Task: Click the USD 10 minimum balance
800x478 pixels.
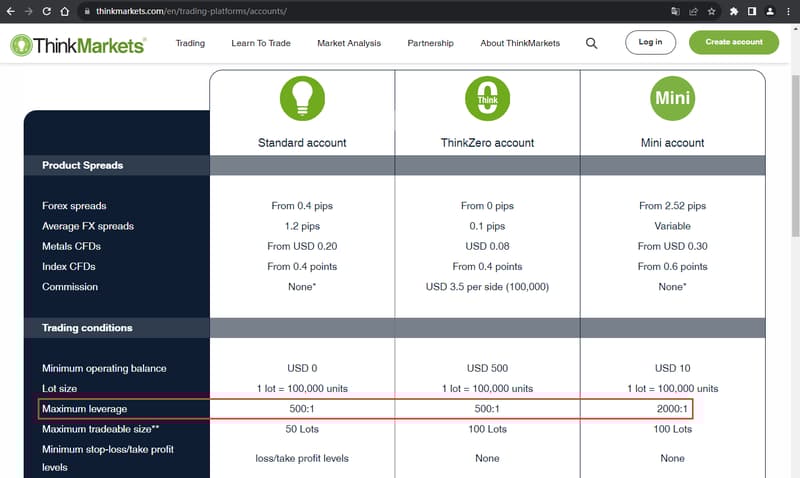Action: (672, 368)
